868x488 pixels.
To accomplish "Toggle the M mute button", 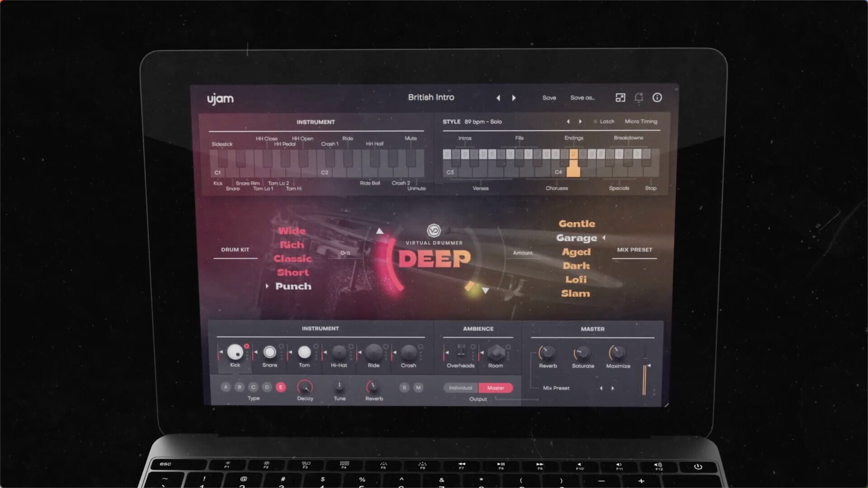I will 418,388.
